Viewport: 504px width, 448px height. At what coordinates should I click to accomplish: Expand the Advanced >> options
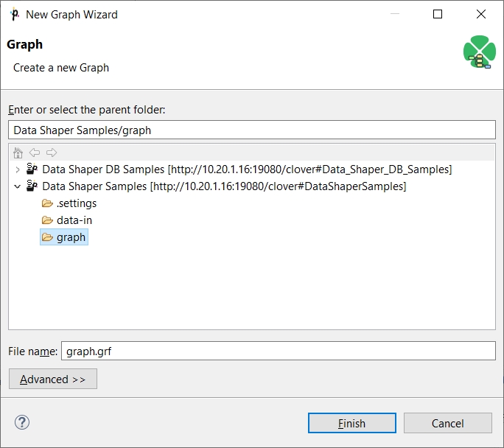coord(53,379)
